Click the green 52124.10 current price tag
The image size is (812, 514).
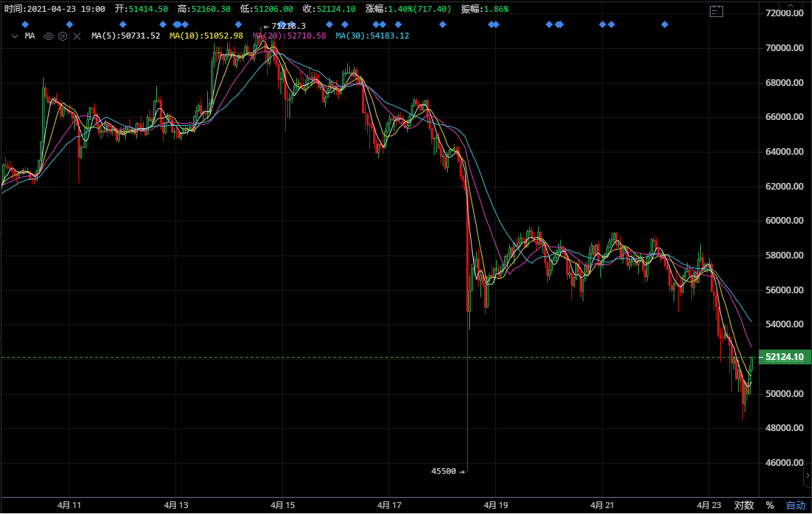coord(784,358)
